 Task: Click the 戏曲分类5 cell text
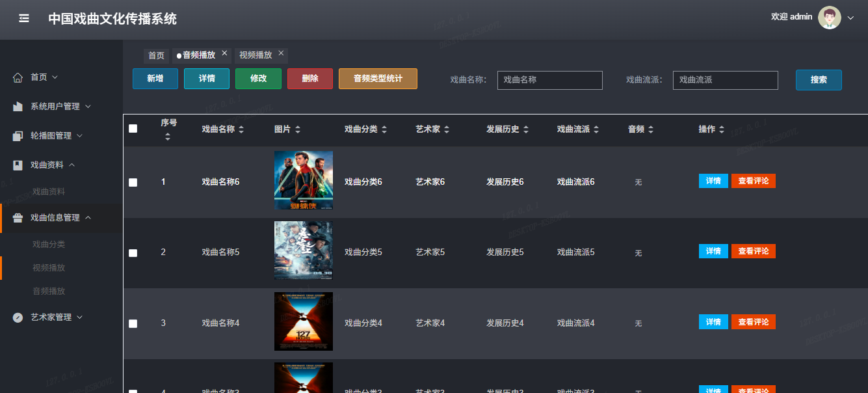[x=363, y=252]
